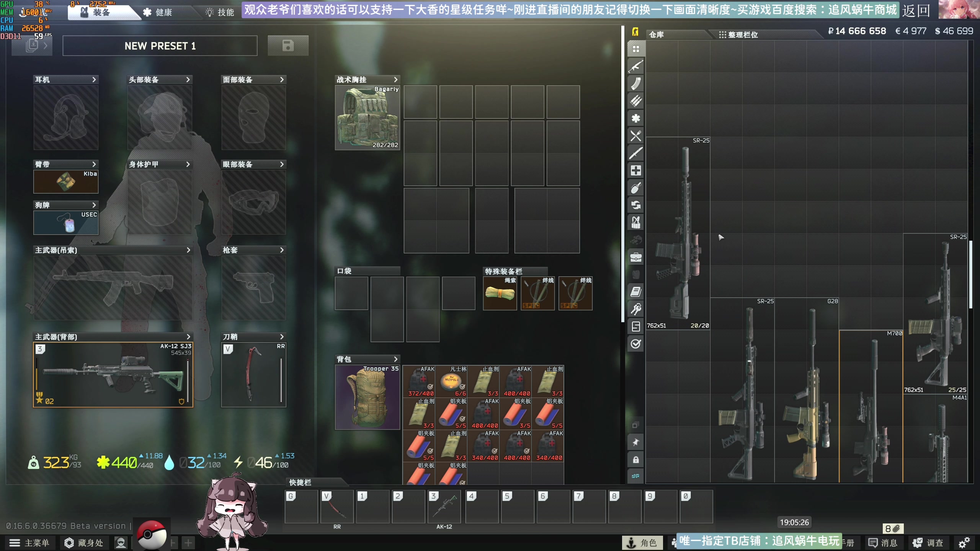Filter stash by keys icon

coord(636,309)
